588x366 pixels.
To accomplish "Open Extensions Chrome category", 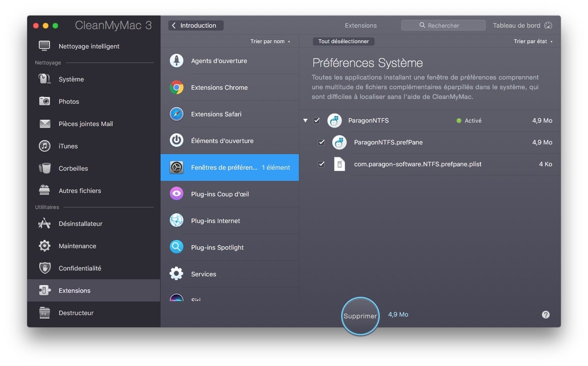I will tap(230, 87).
